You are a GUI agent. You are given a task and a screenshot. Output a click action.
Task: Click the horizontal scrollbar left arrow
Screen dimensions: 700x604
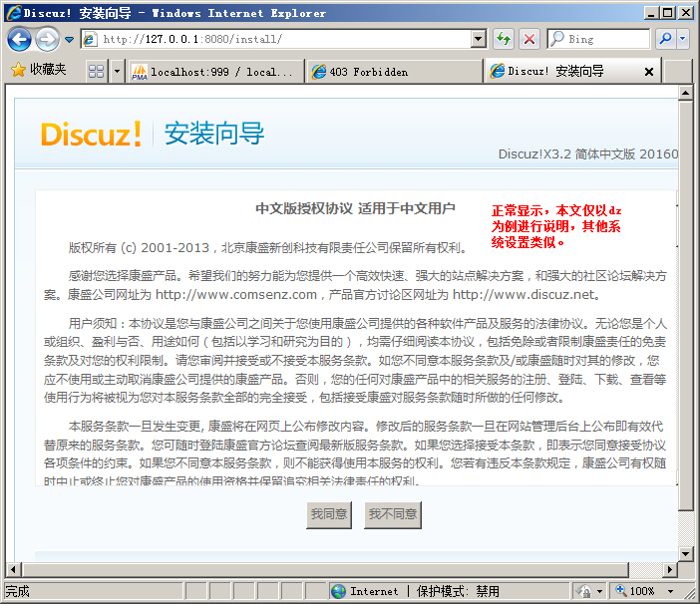pyautogui.click(x=13, y=569)
